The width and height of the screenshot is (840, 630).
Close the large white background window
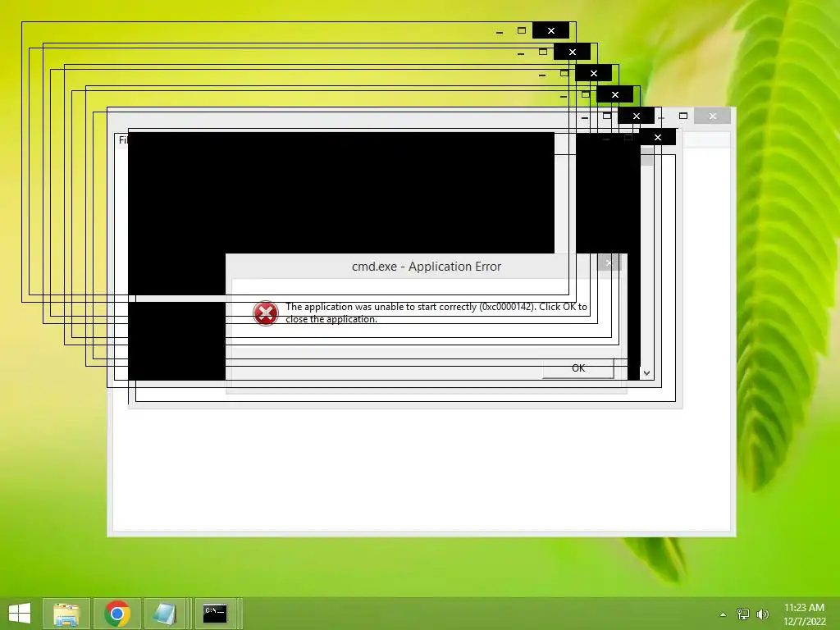coord(713,116)
